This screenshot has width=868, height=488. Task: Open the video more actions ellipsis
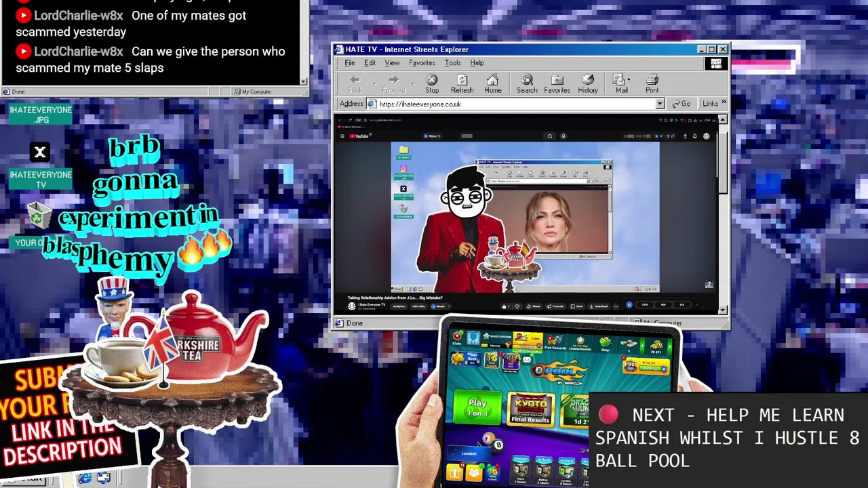[616, 306]
